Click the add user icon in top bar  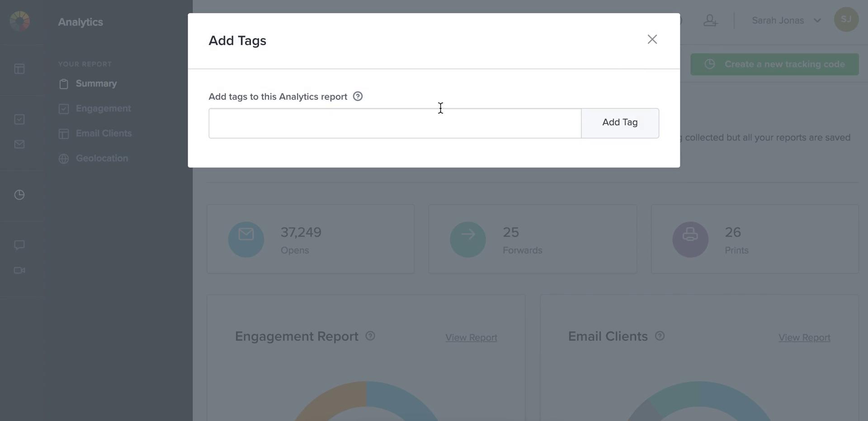click(710, 20)
